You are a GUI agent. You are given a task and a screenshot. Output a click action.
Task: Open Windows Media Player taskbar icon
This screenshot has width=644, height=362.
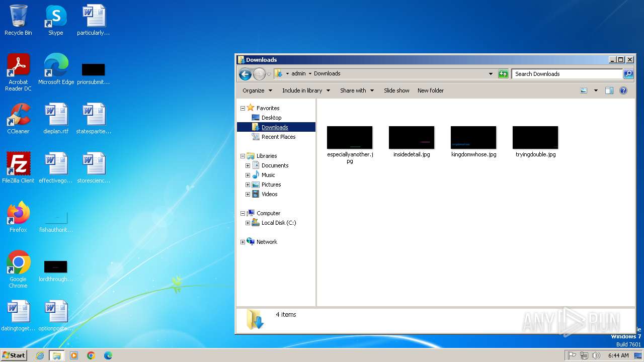[x=74, y=355]
